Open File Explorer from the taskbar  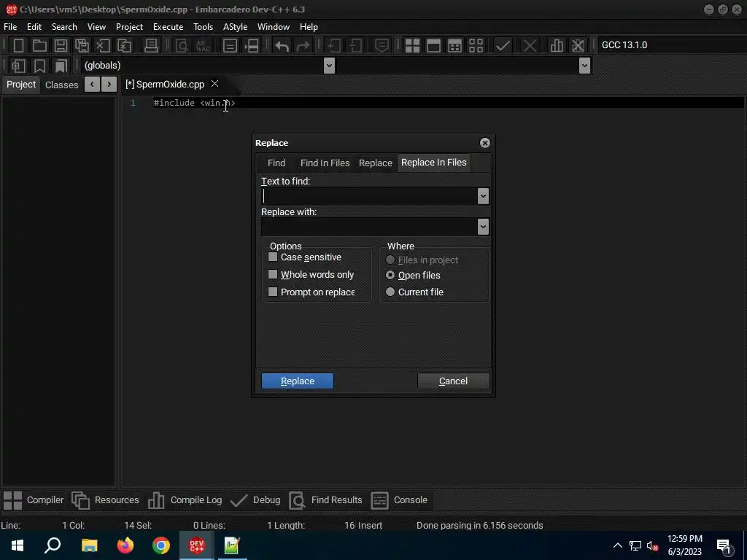coord(90,545)
